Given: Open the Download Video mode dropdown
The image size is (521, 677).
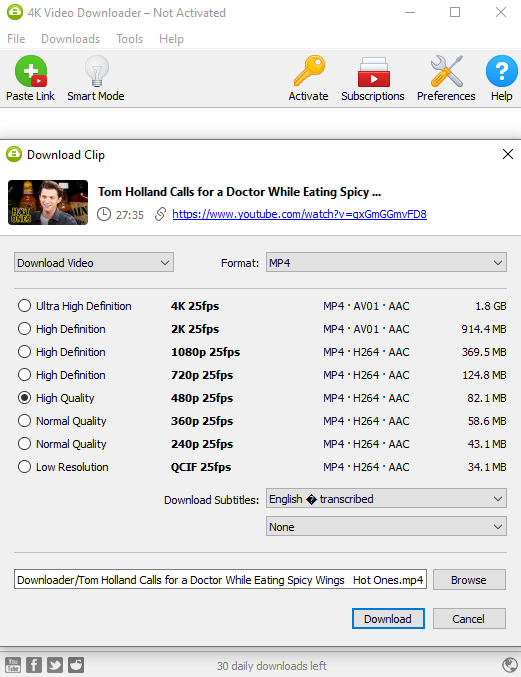Looking at the screenshot, I should (x=94, y=263).
